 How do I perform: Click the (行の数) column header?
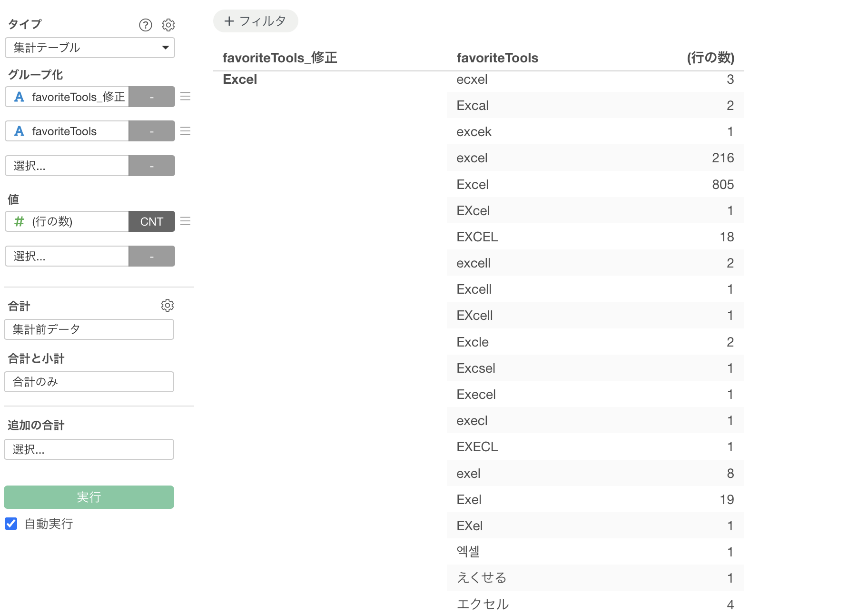click(x=710, y=58)
